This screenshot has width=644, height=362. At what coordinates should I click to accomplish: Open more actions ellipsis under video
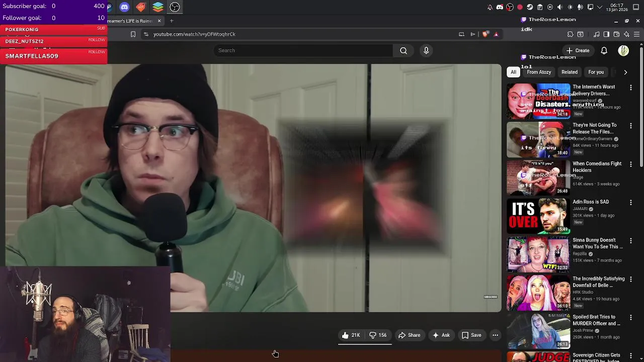tap(495, 335)
